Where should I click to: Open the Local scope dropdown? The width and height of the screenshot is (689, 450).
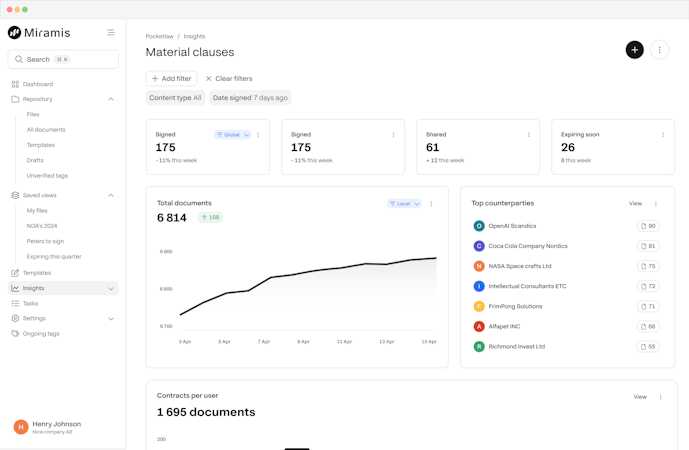(x=404, y=204)
